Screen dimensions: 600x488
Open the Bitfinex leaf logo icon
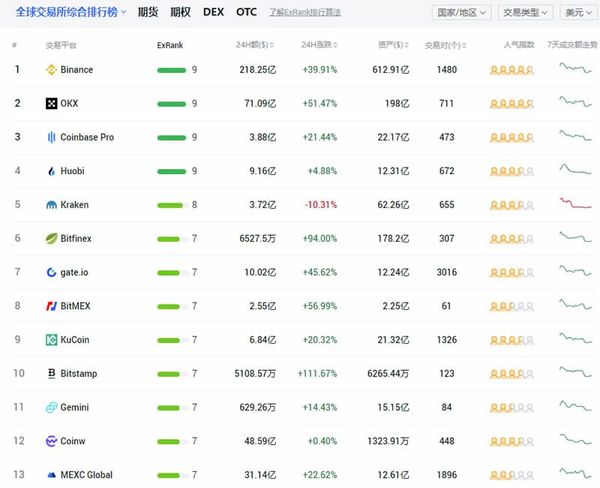[x=51, y=238]
